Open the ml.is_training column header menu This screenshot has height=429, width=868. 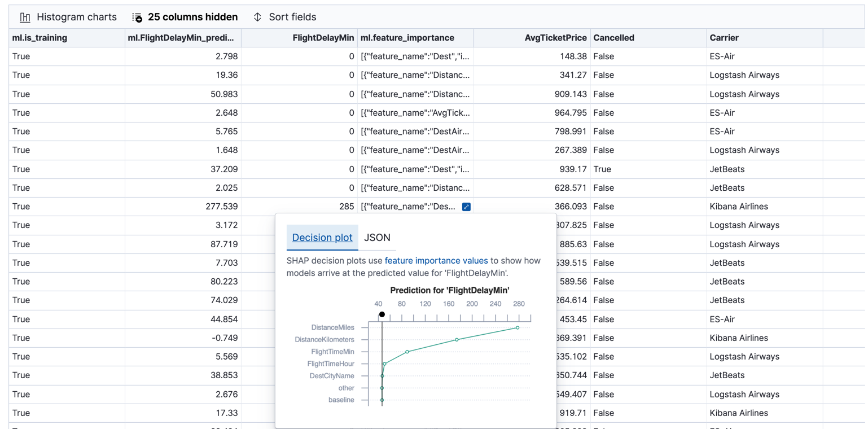(38, 37)
